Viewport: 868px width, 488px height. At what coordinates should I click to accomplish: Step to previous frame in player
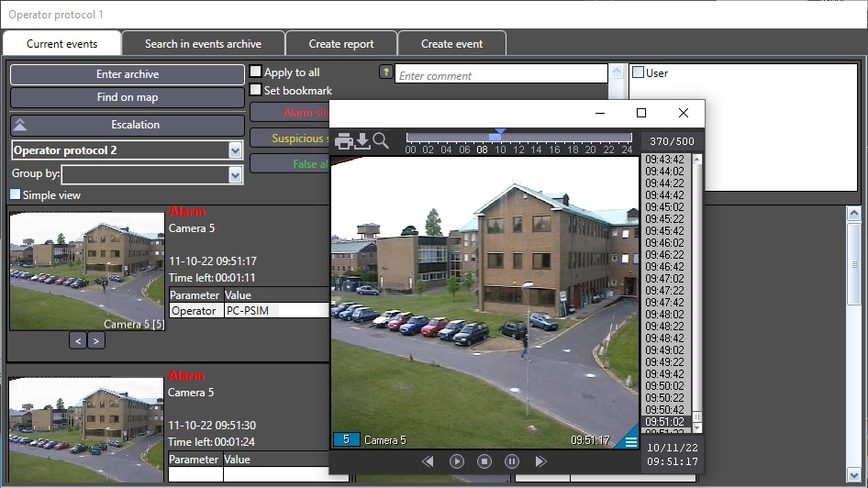[x=428, y=461]
